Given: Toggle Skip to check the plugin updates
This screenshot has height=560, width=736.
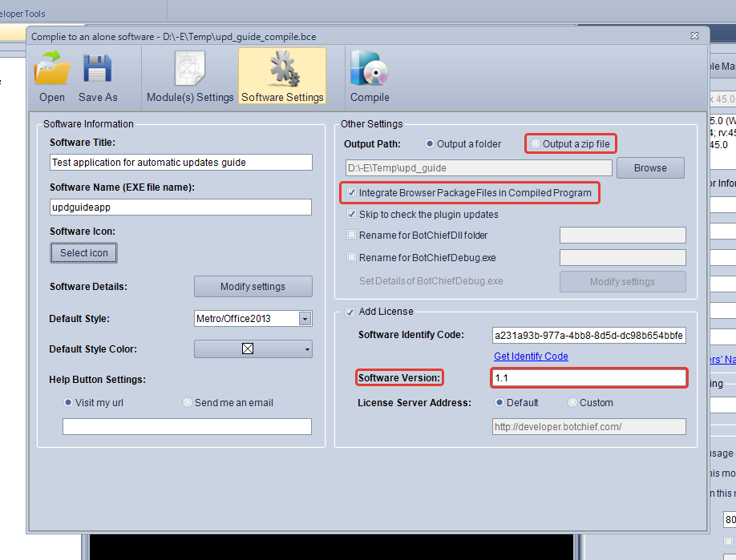Looking at the screenshot, I should tap(351, 214).
